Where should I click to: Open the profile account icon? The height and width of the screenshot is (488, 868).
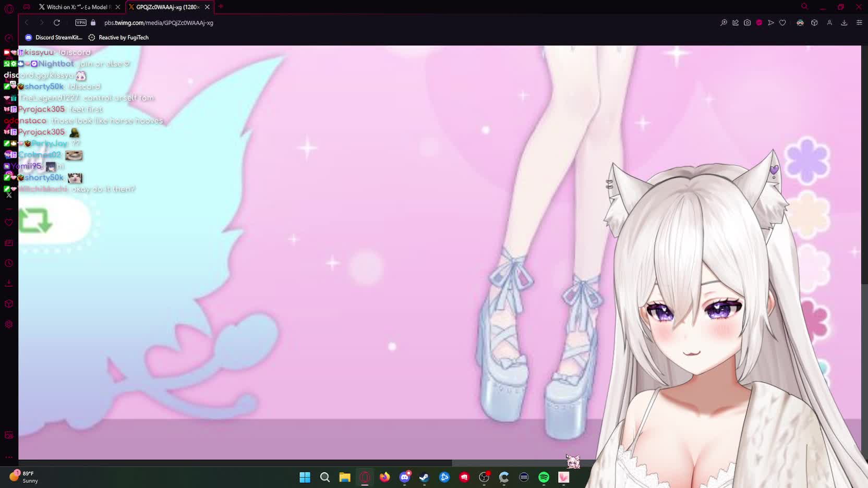point(829,22)
